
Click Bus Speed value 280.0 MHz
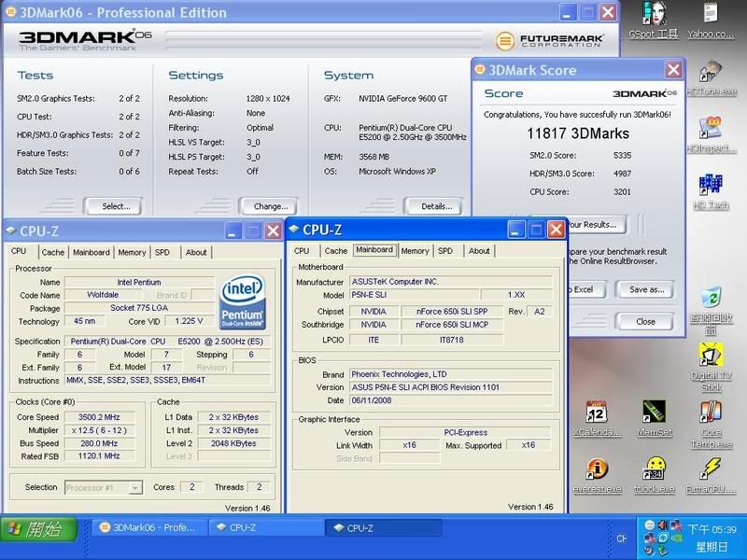click(x=99, y=443)
